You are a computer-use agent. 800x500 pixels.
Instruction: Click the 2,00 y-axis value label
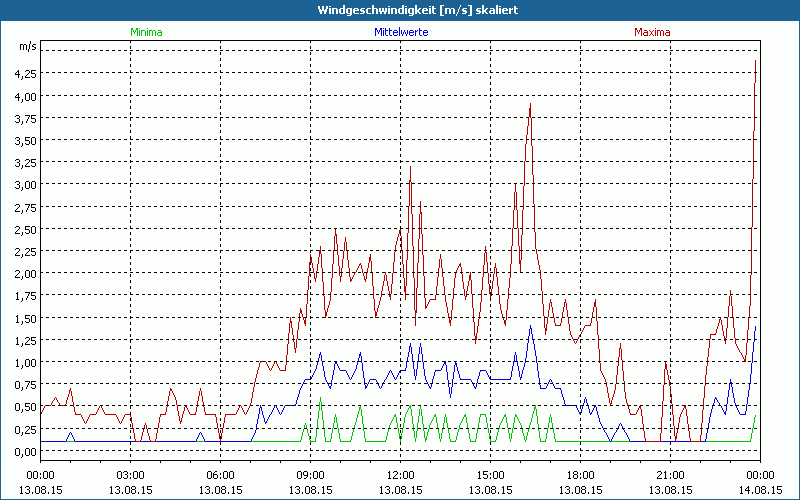click(x=25, y=274)
